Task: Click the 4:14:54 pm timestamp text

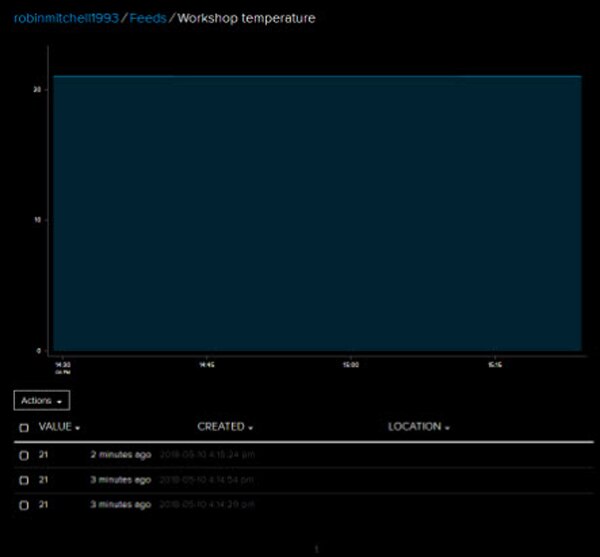Action: point(209,480)
